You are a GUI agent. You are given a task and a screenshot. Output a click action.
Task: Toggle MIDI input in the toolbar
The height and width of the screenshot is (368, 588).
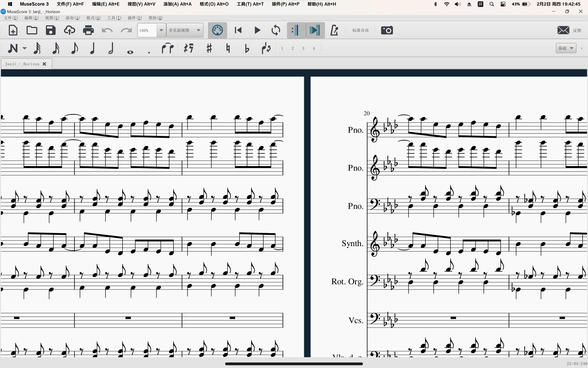218,30
